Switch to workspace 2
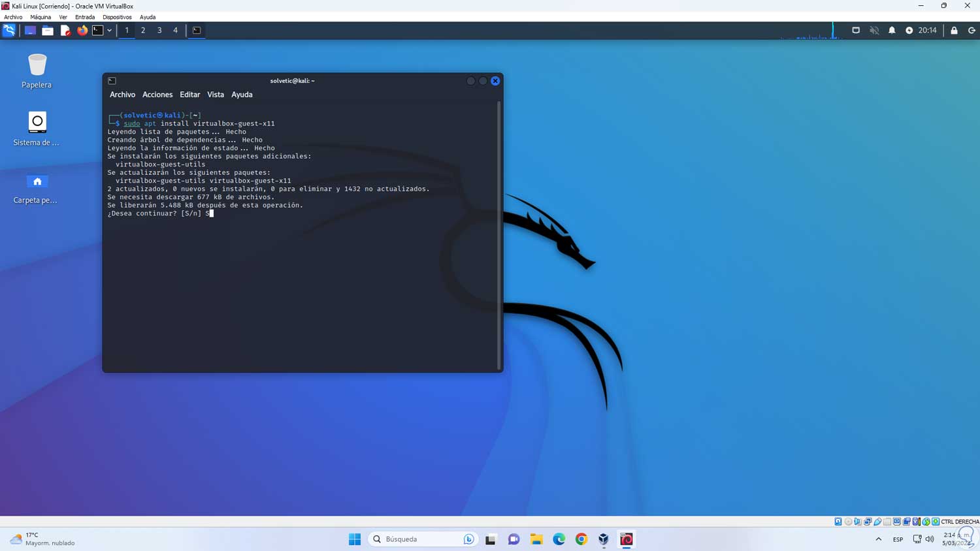 [x=143, y=30]
